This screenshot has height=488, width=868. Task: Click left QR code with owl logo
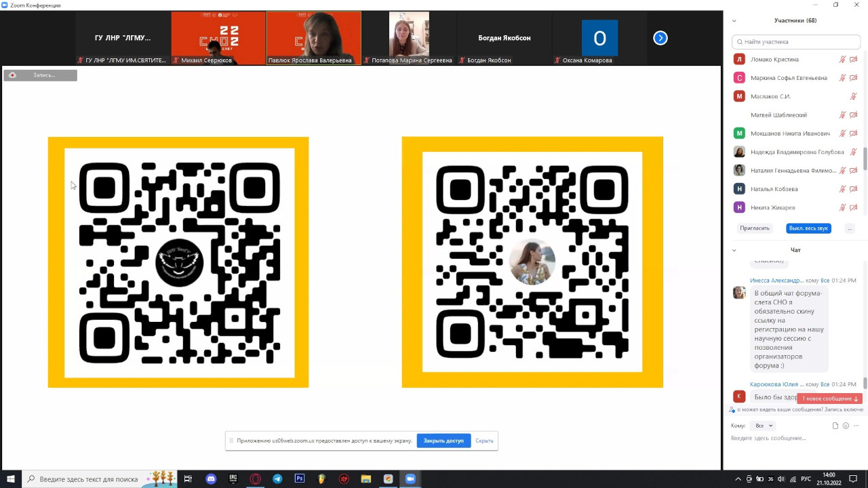(178, 262)
